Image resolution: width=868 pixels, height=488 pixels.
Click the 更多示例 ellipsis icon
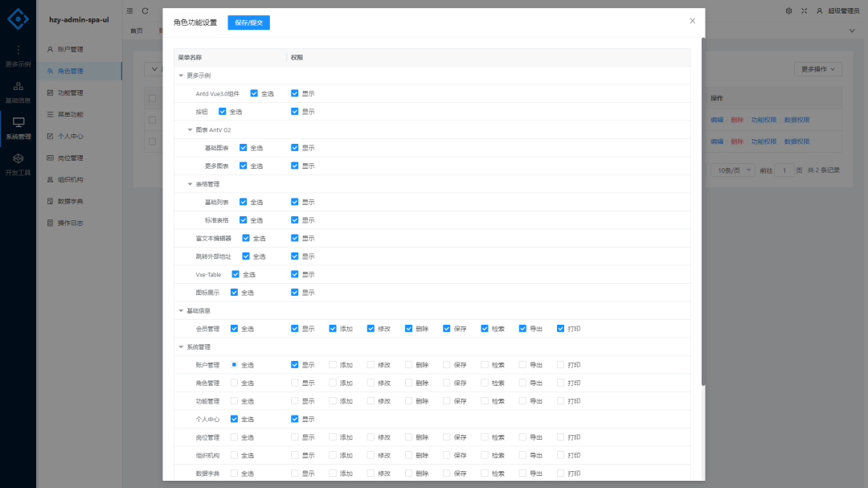pos(18,51)
